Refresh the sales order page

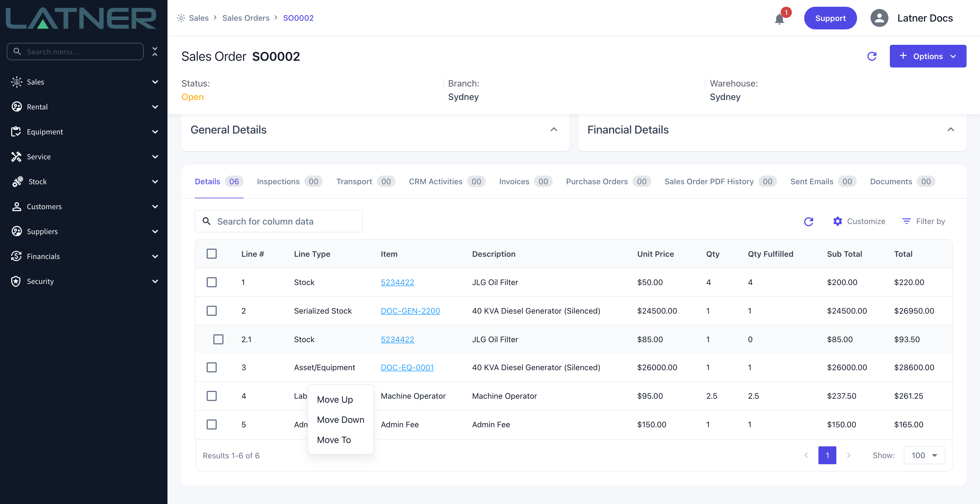872,56
